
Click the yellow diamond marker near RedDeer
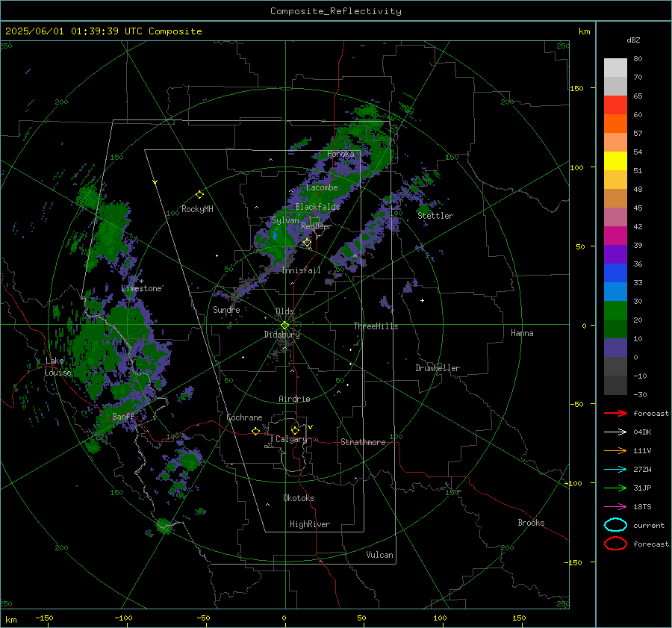click(x=307, y=243)
